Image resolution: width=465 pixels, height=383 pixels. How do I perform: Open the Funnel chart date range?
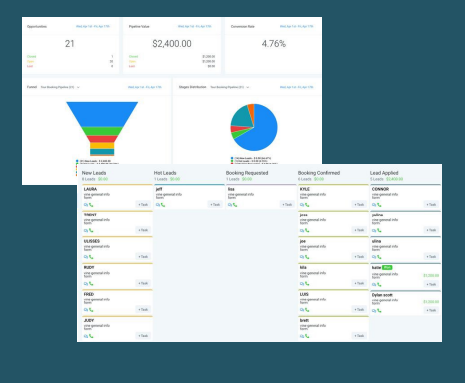pyautogui.click(x=145, y=87)
